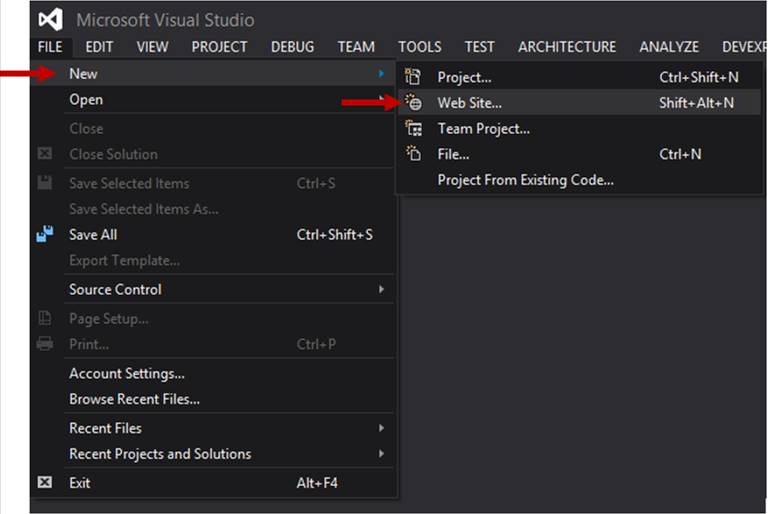This screenshot has height=514, width=768.
Task: Choose File... in the New submenu
Action: 579,154
